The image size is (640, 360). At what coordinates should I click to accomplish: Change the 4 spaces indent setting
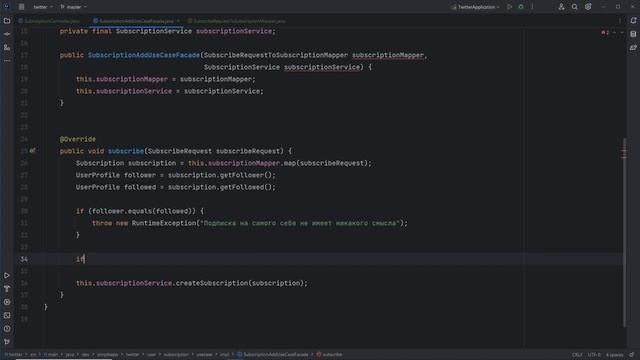pyautogui.click(x=614, y=355)
